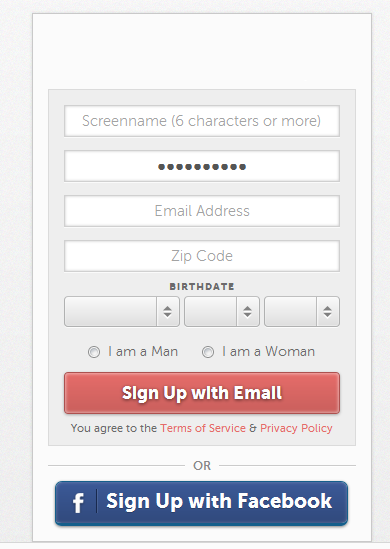Click the 'I am a Man' label text

(143, 351)
